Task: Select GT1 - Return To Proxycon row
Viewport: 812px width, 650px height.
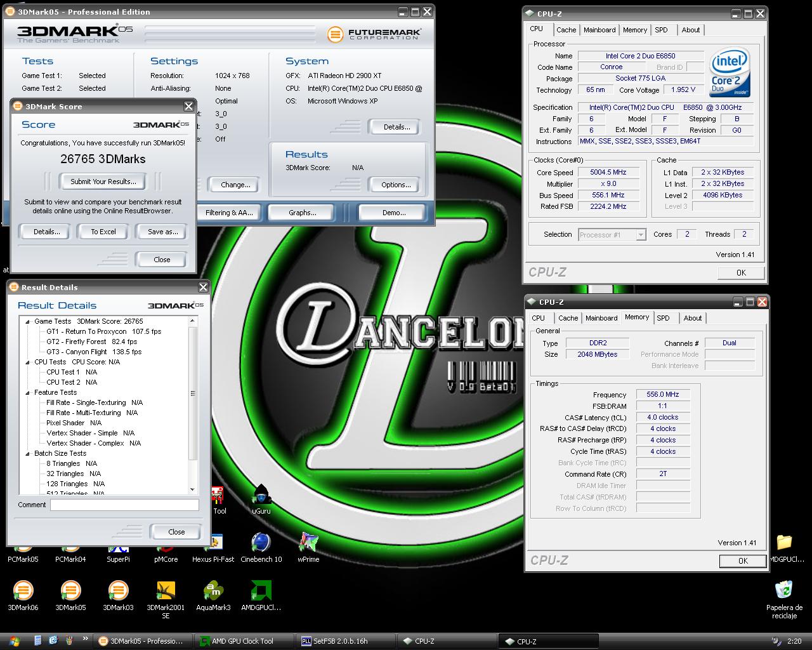Action: point(103,331)
